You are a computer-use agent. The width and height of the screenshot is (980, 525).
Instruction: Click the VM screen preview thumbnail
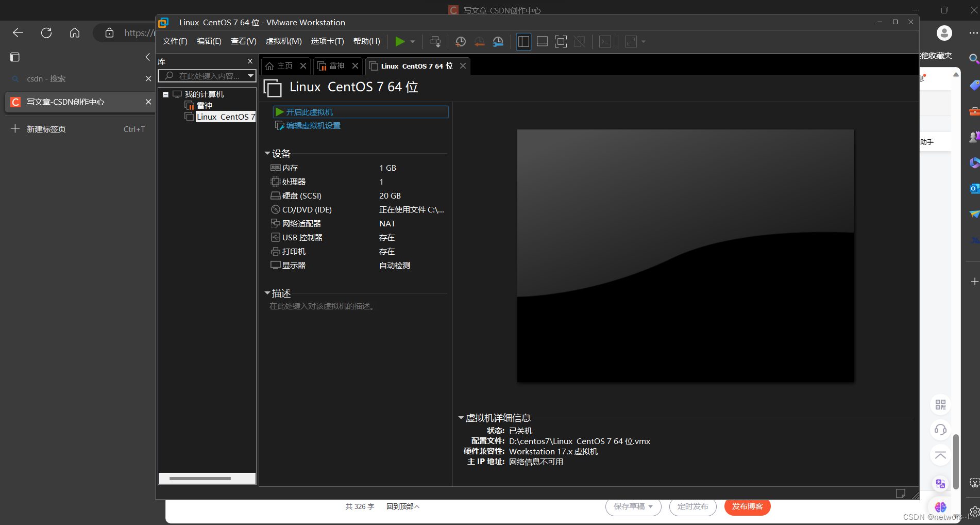point(685,256)
